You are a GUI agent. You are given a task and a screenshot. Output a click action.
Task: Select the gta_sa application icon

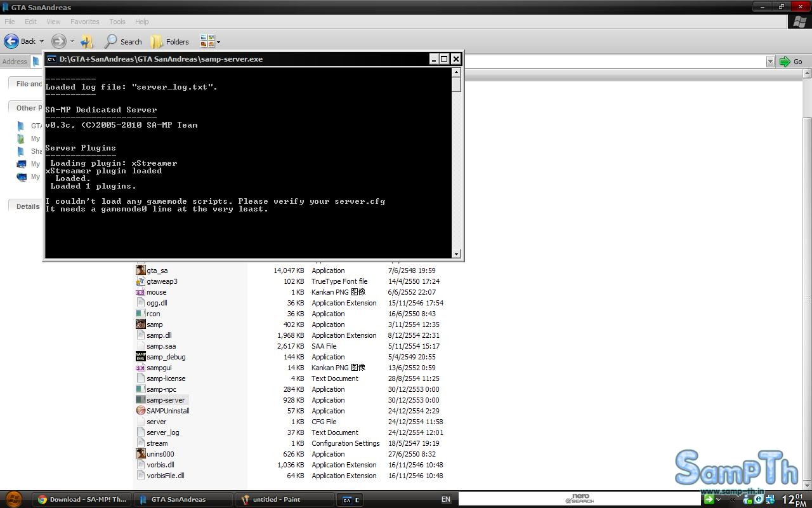pos(140,271)
